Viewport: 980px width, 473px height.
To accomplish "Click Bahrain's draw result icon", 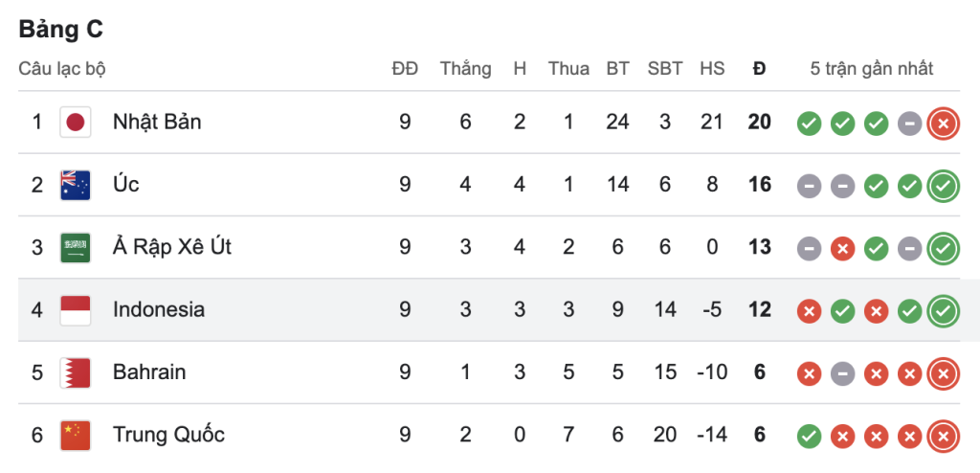I will pos(842,372).
